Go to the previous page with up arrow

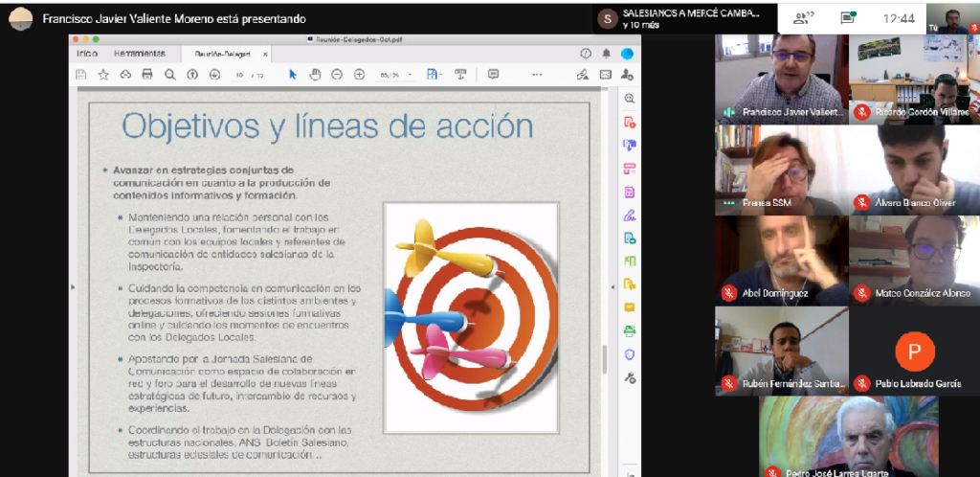point(192,75)
